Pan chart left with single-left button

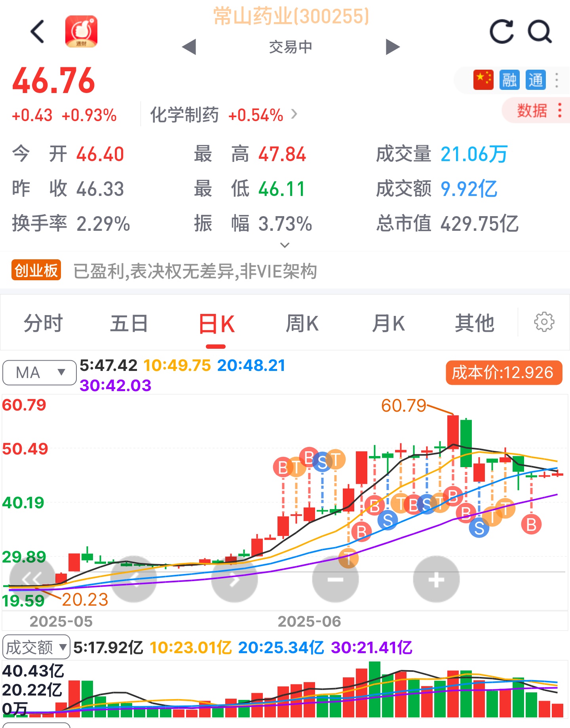[x=133, y=580]
